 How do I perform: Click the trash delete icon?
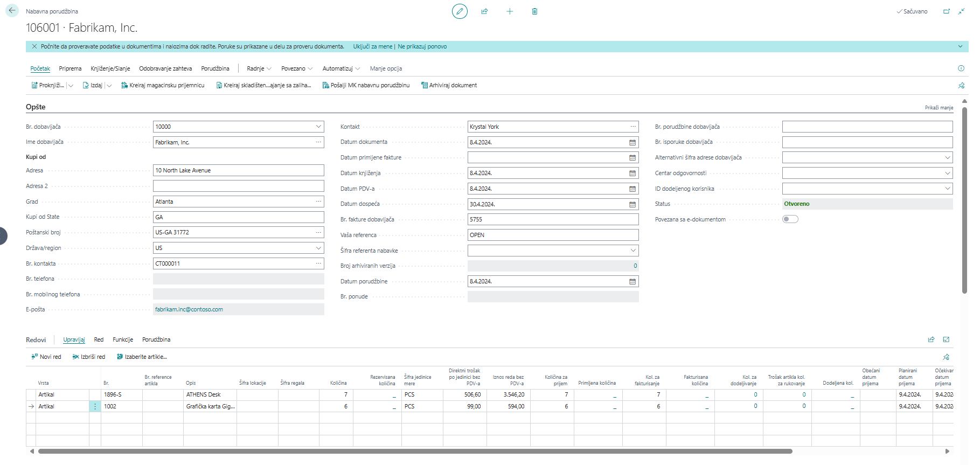(534, 11)
